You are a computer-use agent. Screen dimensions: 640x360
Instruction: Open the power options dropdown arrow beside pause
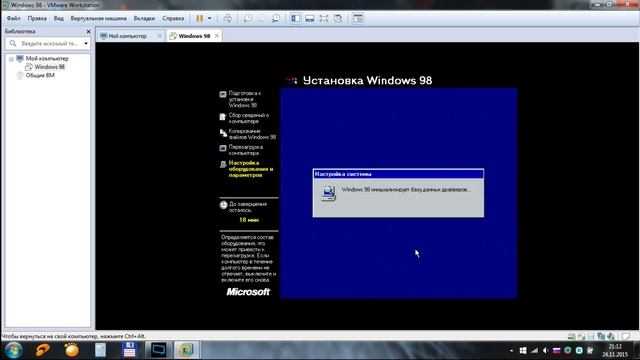tap(209, 18)
